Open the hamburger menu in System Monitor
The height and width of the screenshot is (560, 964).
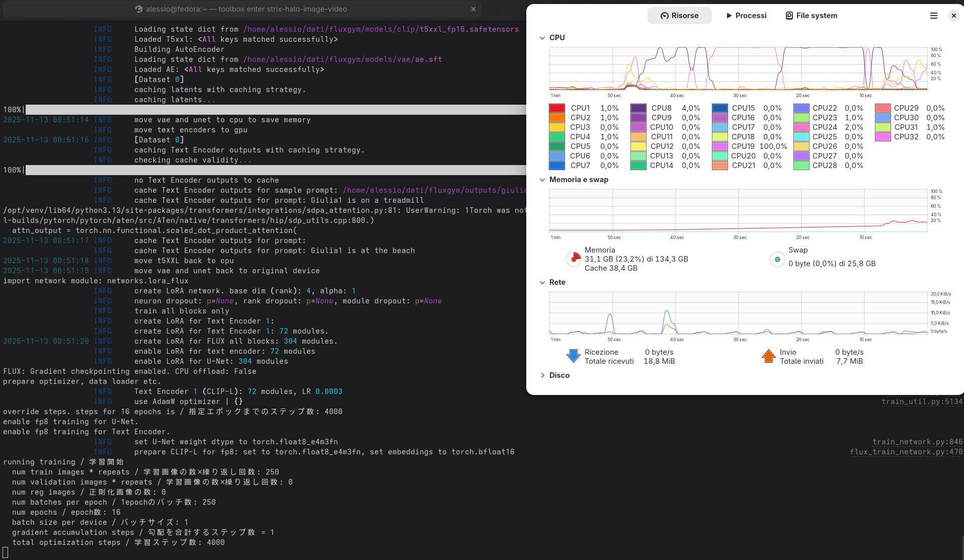click(933, 16)
